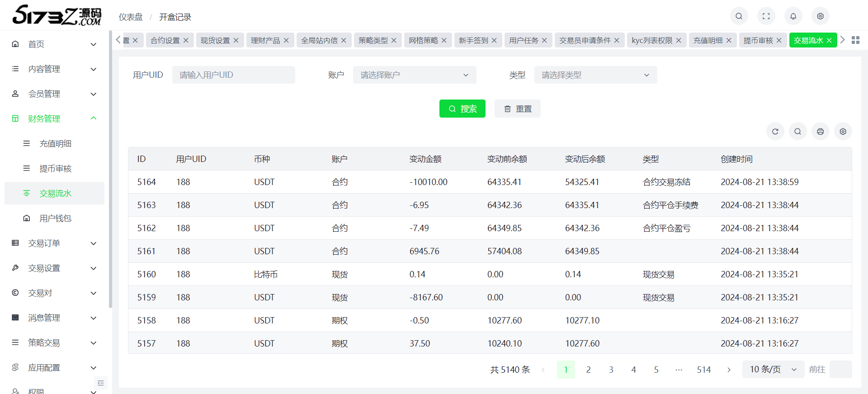The height and width of the screenshot is (394, 868).
Task: Click the 重置 reset button
Action: (517, 109)
